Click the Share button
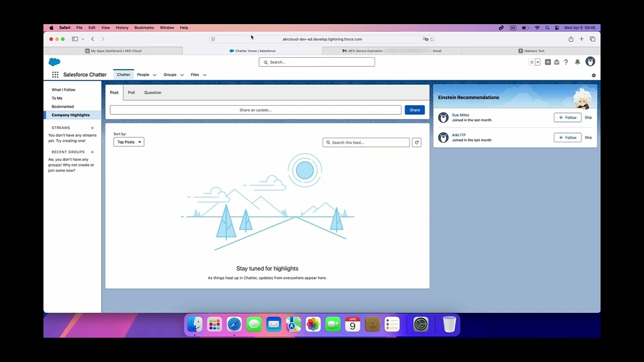The image size is (644, 362). click(415, 110)
